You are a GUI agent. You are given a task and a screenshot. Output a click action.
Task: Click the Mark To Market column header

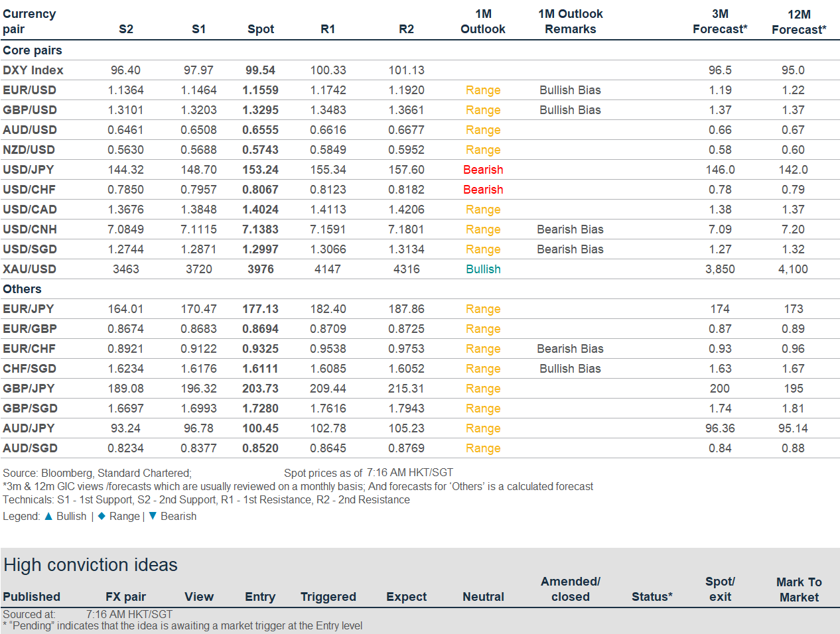pyautogui.click(x=799, y=590)
